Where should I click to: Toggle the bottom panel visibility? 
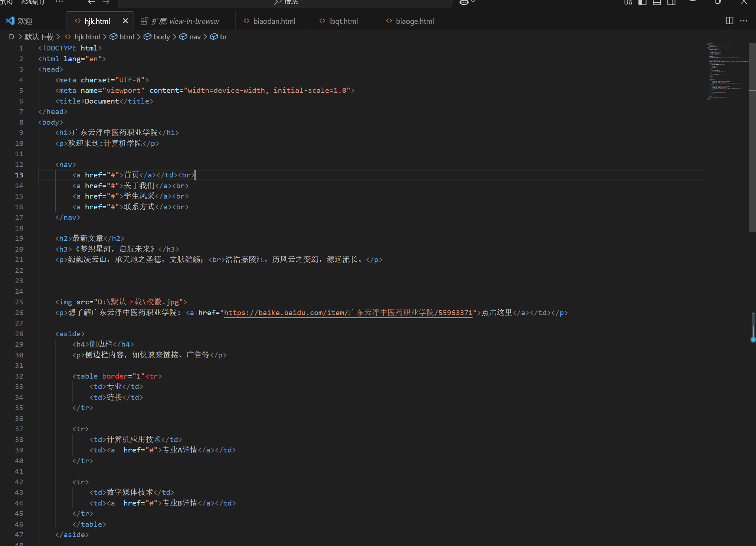click(657, 2)
